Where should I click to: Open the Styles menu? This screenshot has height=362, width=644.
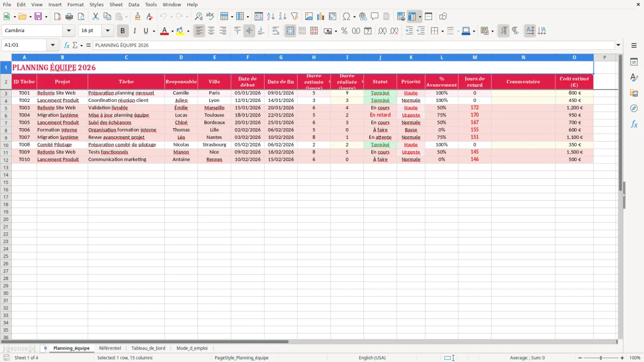[97, 4]
